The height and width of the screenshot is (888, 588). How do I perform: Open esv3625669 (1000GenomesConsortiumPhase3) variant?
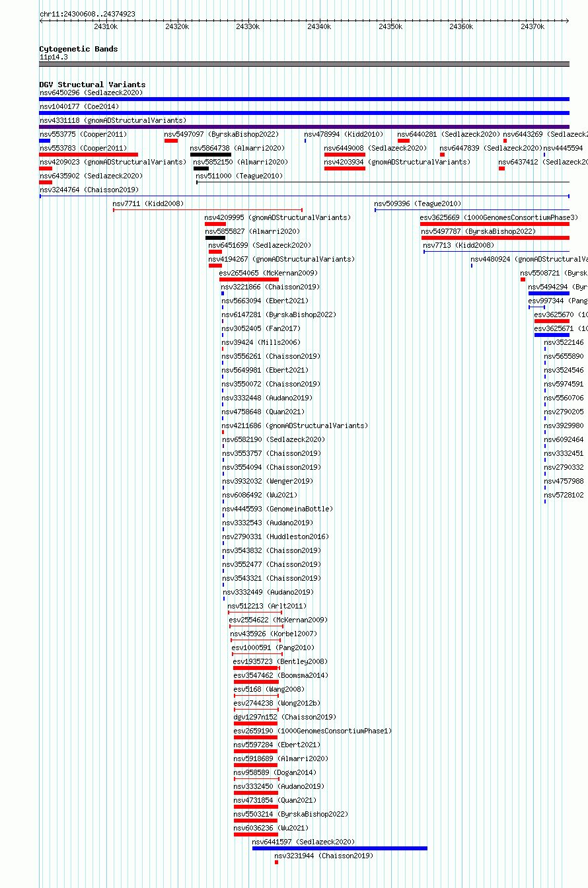tap(499, 217)
